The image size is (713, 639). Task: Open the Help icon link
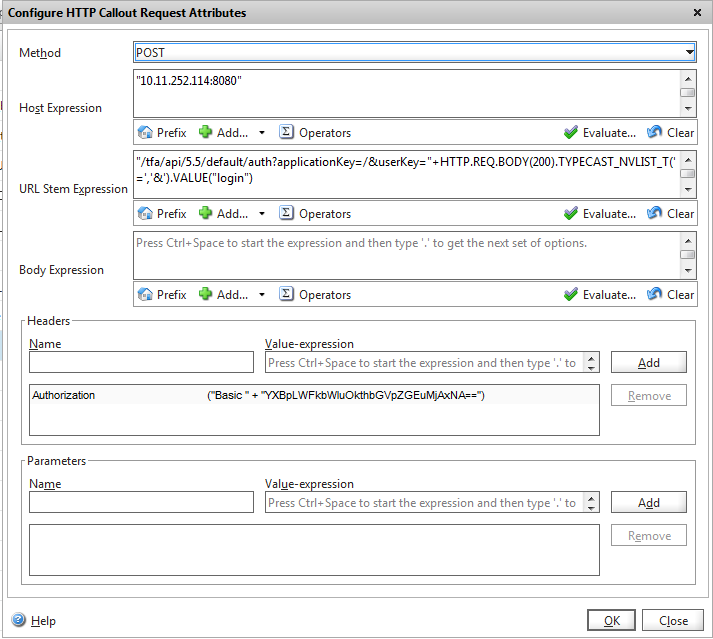(x=18, y=620)
